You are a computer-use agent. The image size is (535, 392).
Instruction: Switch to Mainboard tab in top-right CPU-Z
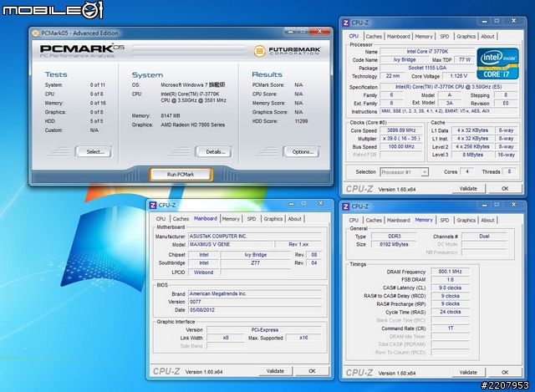pos(398,37)
